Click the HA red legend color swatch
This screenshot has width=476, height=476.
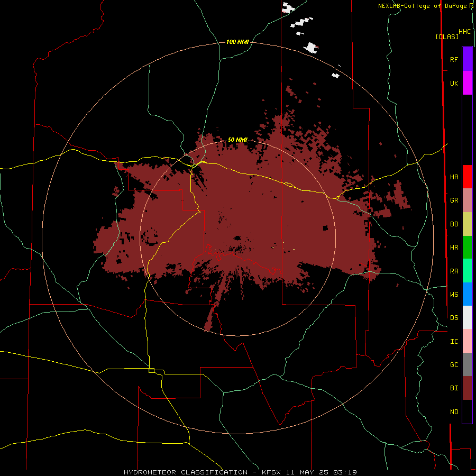coord(467,177)
